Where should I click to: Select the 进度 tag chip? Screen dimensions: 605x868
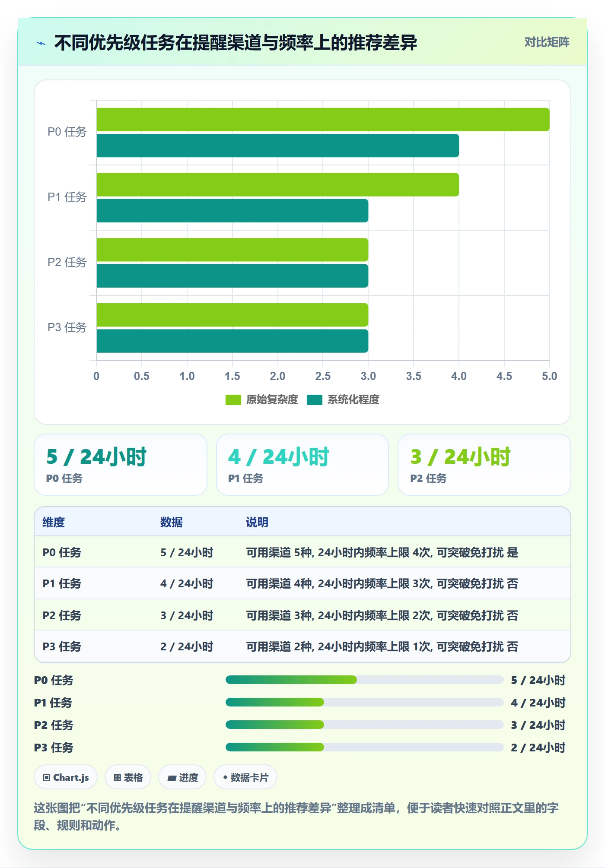182,777
